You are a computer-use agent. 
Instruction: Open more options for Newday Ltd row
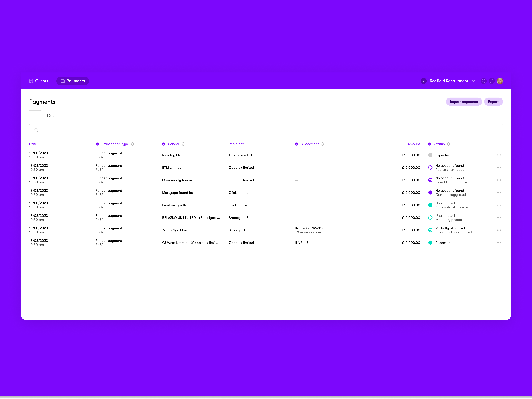pyautogui.click(x=499, y=155)
